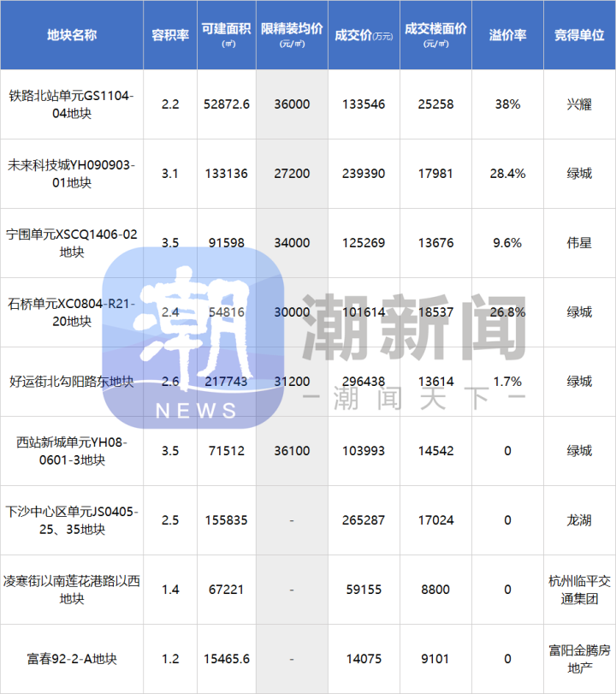Select the 成交楼面价 column header
The height and width of the screenshot is (694, 616).
[435, 35]
